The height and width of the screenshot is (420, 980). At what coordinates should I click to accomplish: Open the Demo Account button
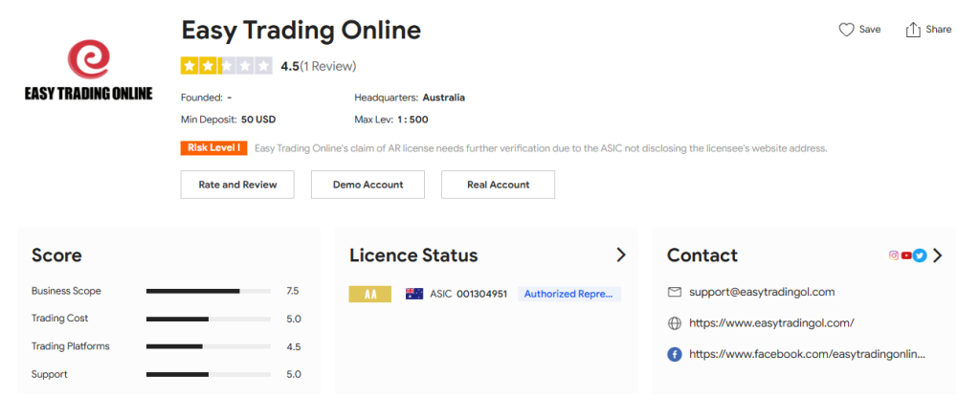click(x=367, y=185)
